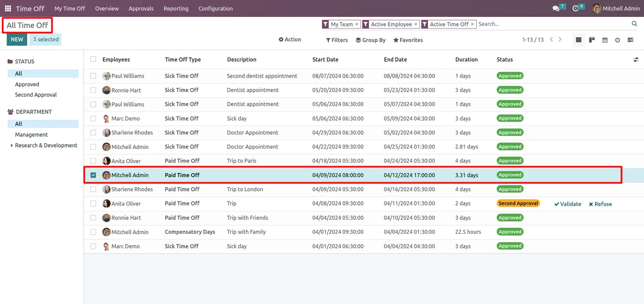The height and width of the screenshot is (304, 644).
Task: Click the Department group icon in sidebar
Action: [11, 112]
